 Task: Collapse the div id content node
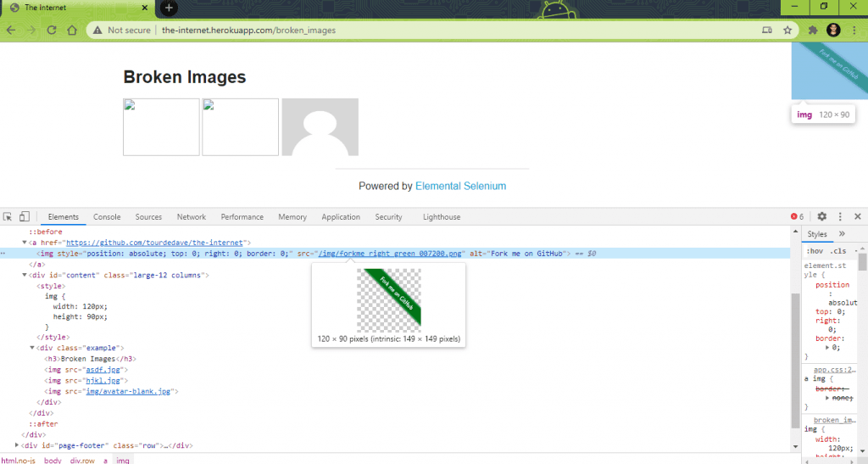pyautogui.click(x=25, y=275)
